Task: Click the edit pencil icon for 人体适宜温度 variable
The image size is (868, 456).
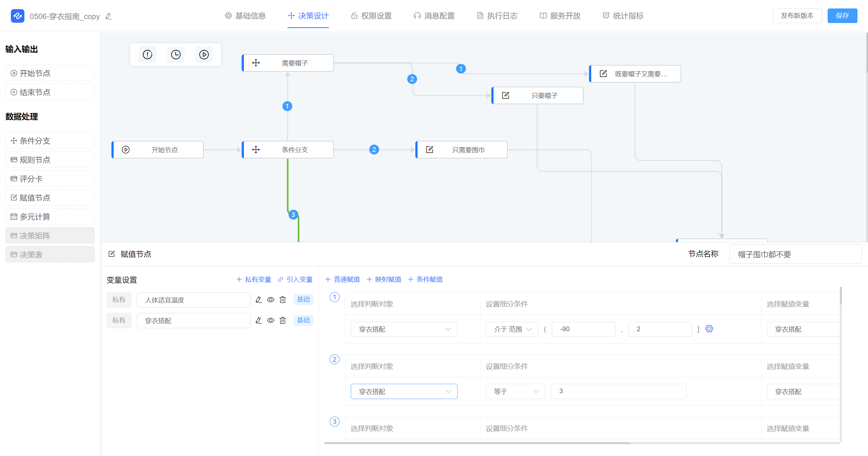Action: point(258,300)
